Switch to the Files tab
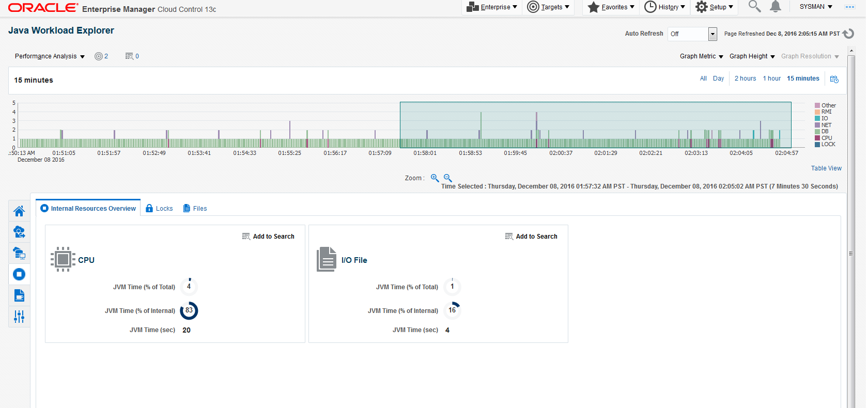This screenshot has width=868, height=408. click(195, 209)
